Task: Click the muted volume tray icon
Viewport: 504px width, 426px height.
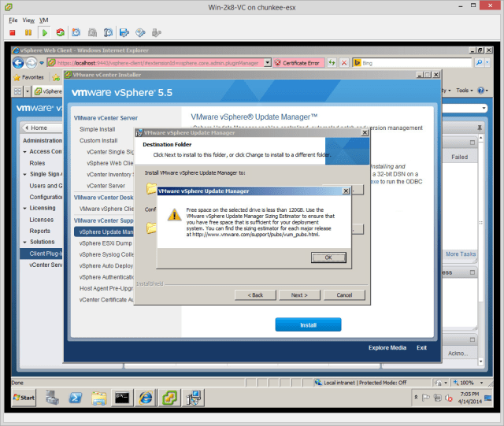Action: [x=449, y=398]
